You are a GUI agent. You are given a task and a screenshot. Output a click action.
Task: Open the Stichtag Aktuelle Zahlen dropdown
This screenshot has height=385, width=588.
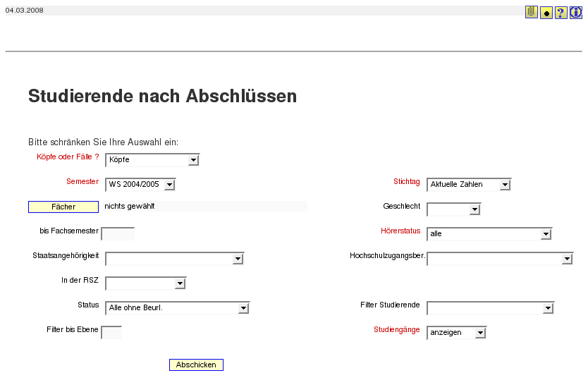coord(469,185)
